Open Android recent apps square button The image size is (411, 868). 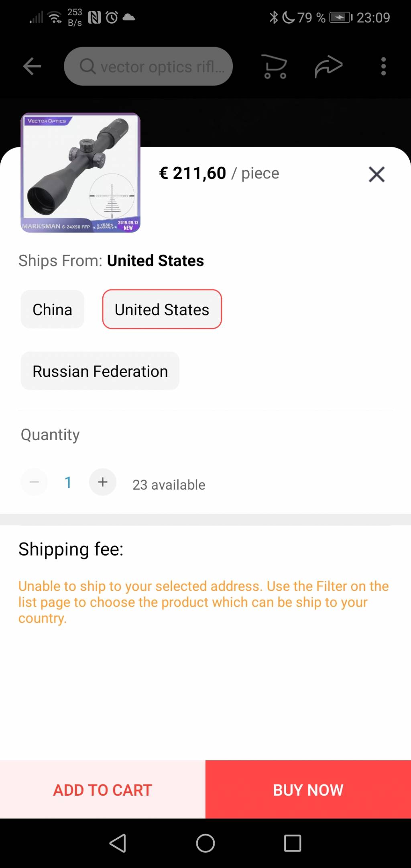pyautogui.click(x=293, y=843)
